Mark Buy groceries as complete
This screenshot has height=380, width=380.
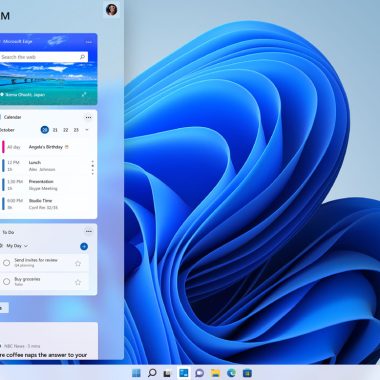6,282
